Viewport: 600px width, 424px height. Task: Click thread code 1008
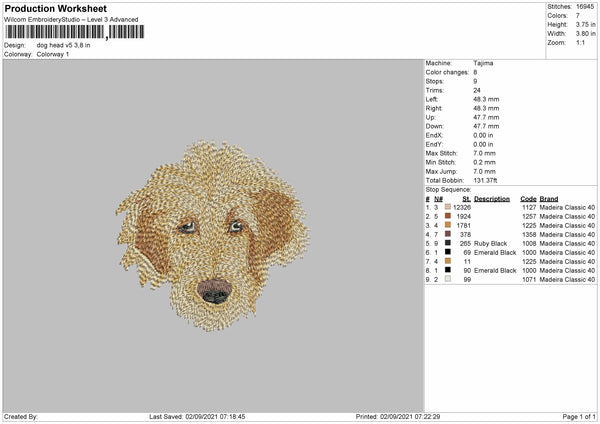(x=529, y=243)
